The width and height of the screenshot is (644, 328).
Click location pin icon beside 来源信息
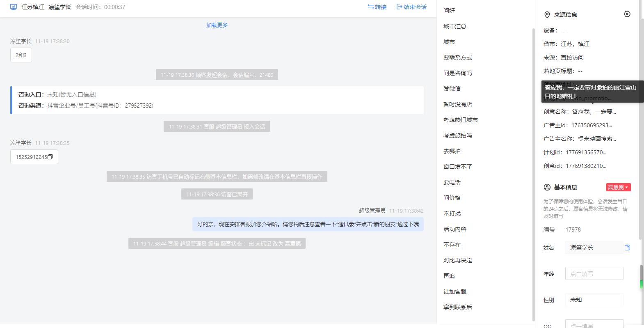tap(547, 15)
